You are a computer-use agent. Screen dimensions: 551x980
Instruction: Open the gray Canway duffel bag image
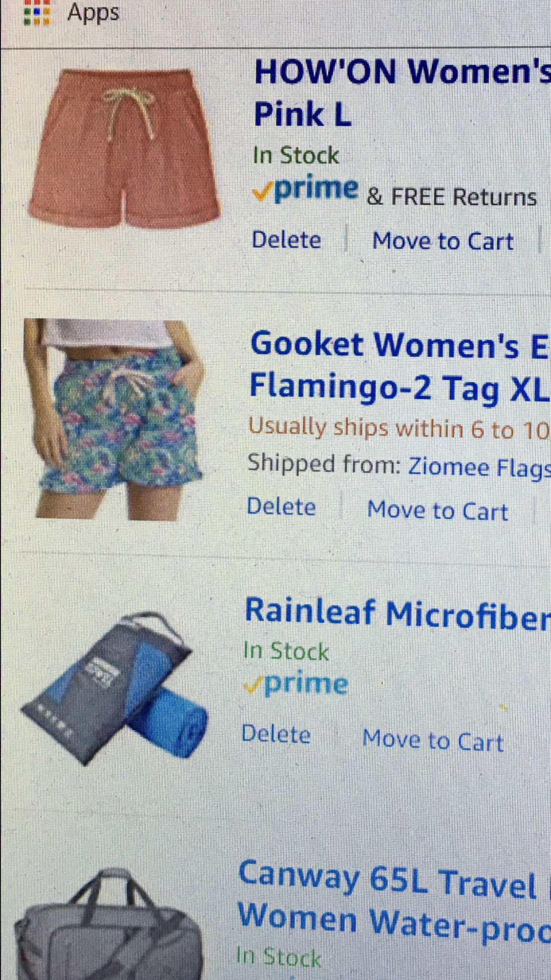coord(109,924)
